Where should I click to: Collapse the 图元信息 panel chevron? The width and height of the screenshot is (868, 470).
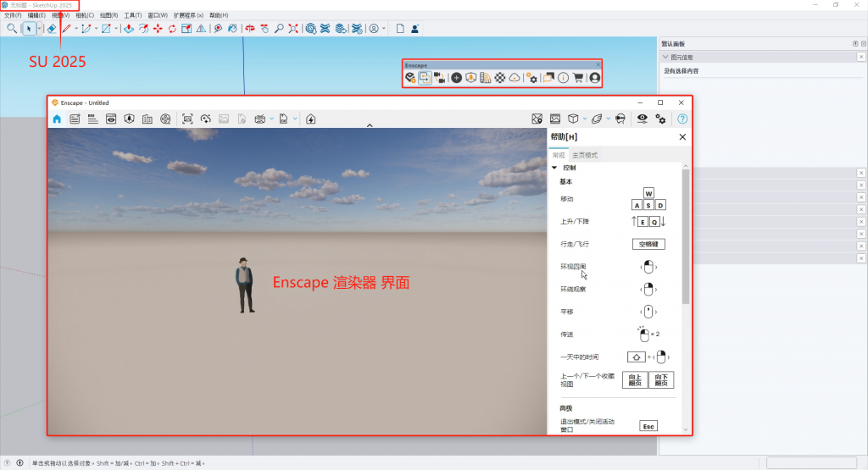(665, 57)
